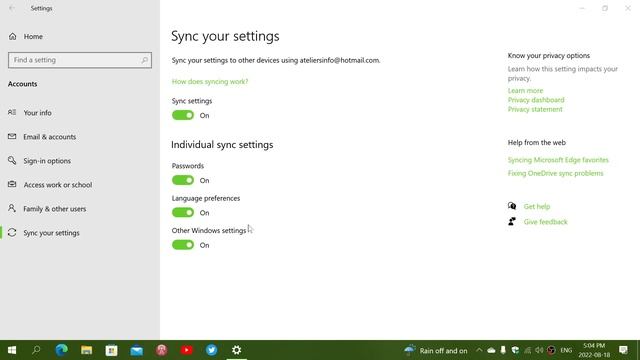This screenshot has width=640, height=360.
Task: Open File Explorer from taskbar
Action: (87, 350)
